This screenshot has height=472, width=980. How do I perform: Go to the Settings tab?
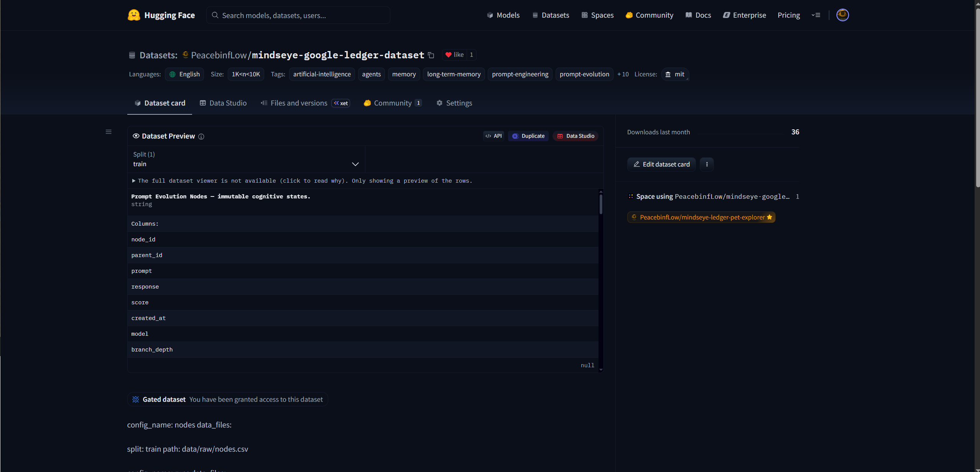[x=454, y=103]
